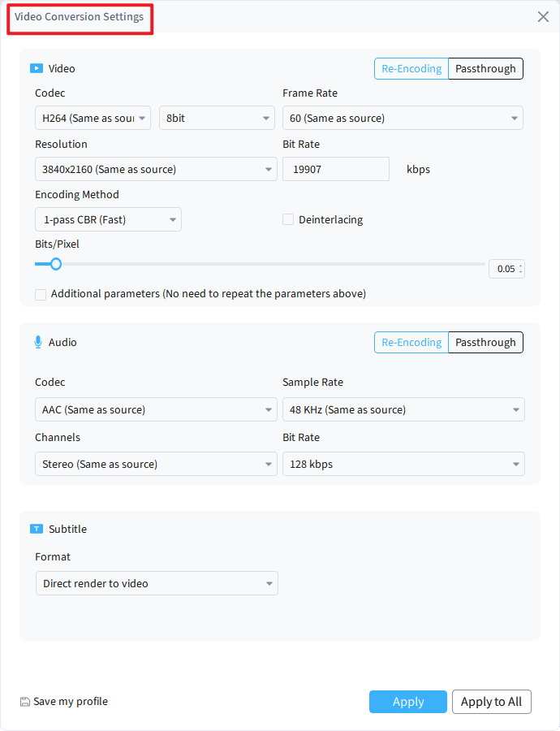Click the Subtitle 'T' icon
The height and width of the screenshot is (731, 560).
coord(37,529)
